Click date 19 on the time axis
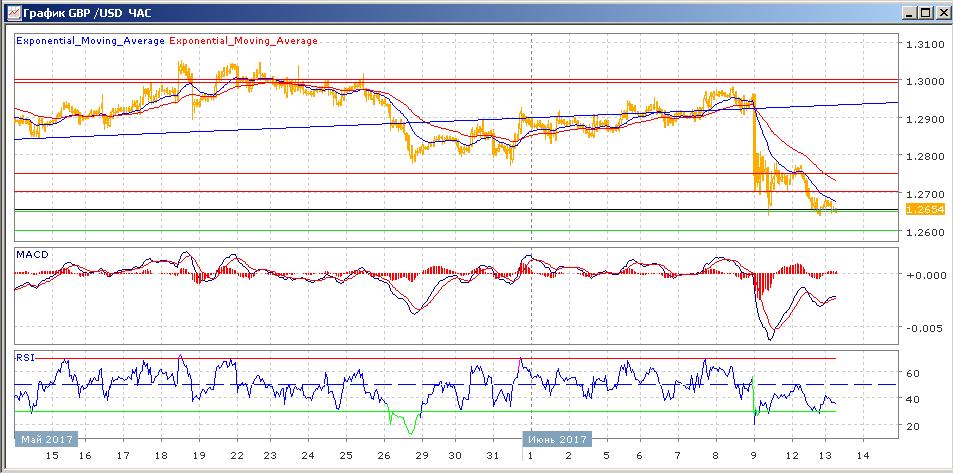This screenshot has height=473, width=953. click(x=199, y=455)
